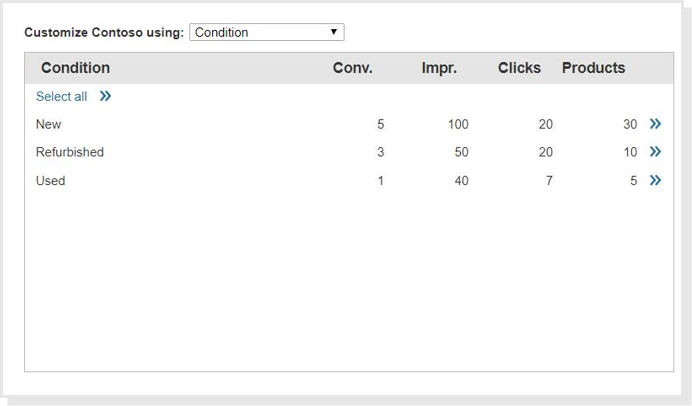The width and height of the screenshot is (692, 406).
Task: Click the Select all link
Action: [x=61, y=97]
